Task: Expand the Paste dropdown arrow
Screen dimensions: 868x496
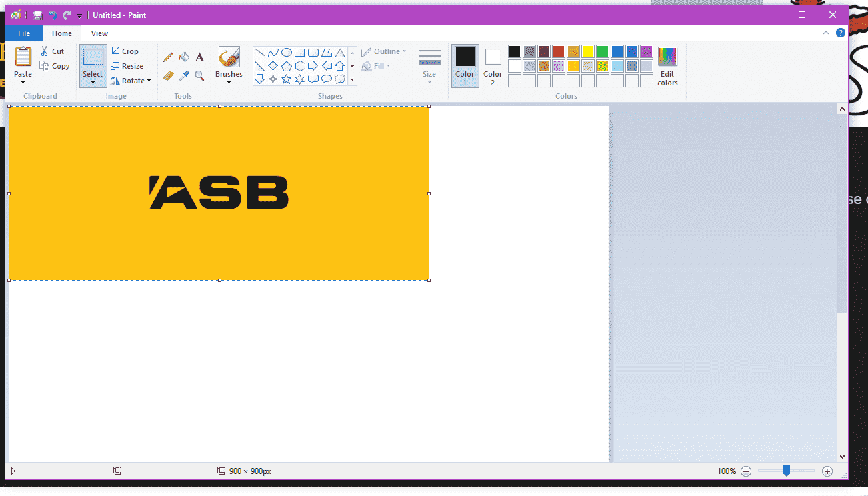Action: 23,82
